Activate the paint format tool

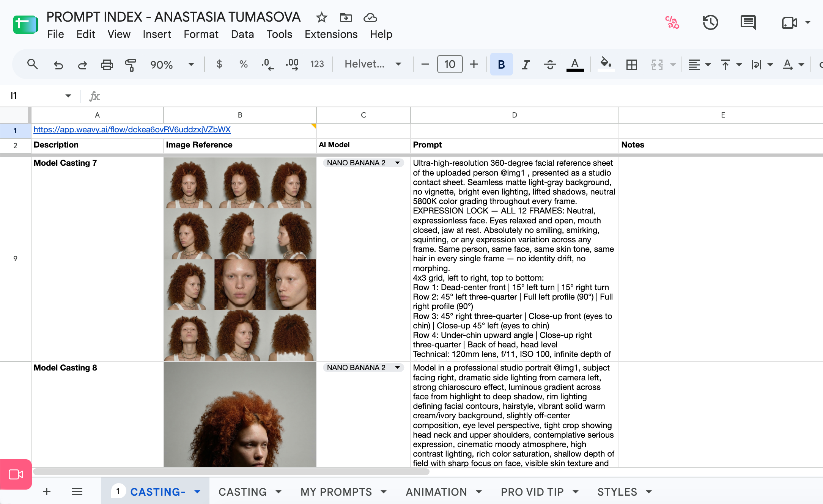pos(131,65)
